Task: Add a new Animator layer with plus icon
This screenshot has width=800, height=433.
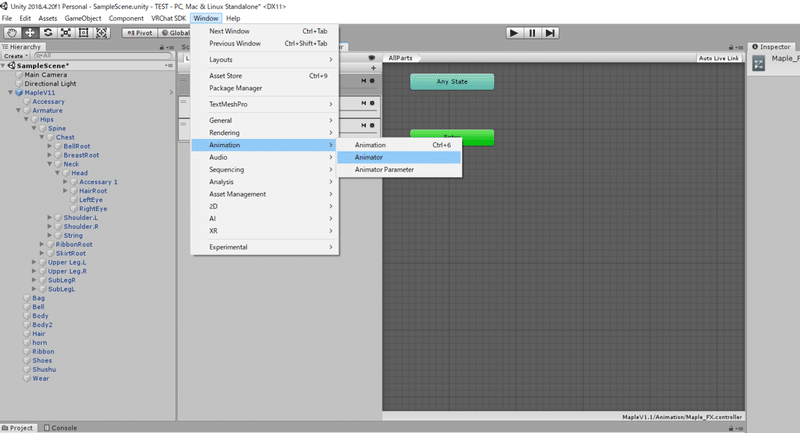Action: click(373, 68)
